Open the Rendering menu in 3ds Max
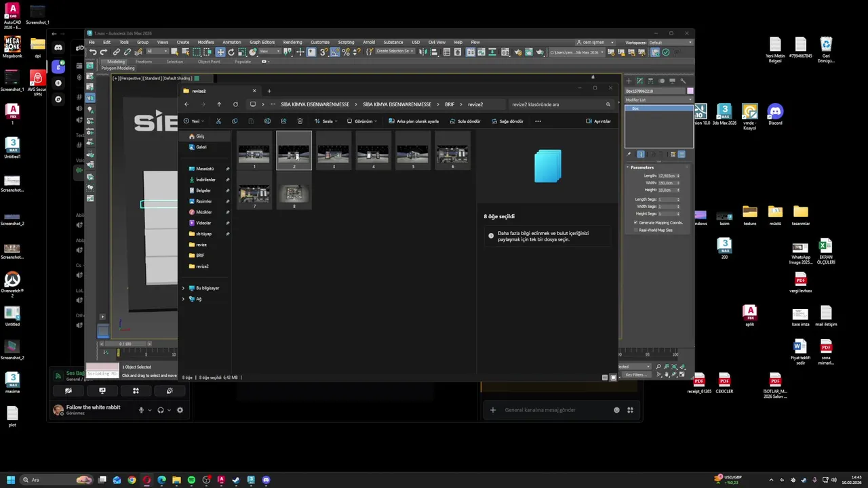The height and width of the screenshot is (488, 868). [x=292, y=42]
